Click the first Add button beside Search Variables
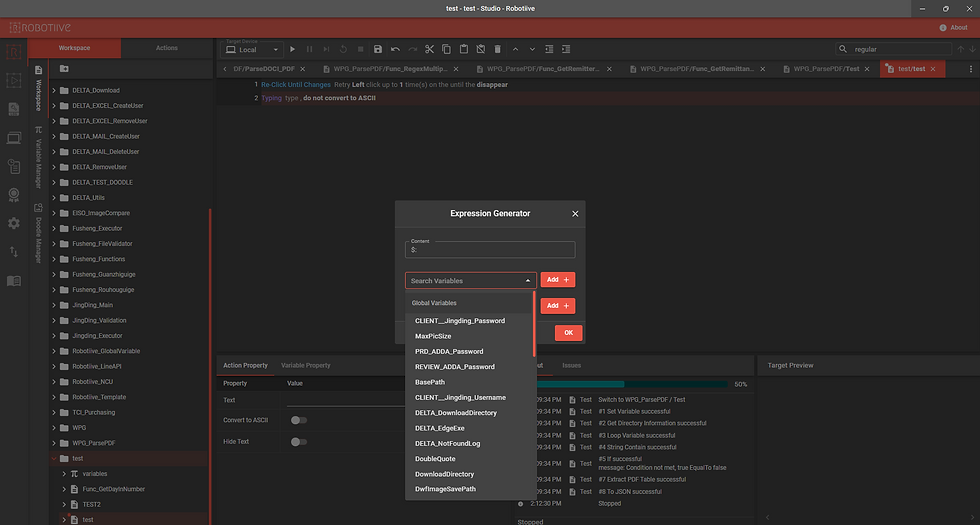The height and width of the screenshot is (525, 980). coord(558,281)
